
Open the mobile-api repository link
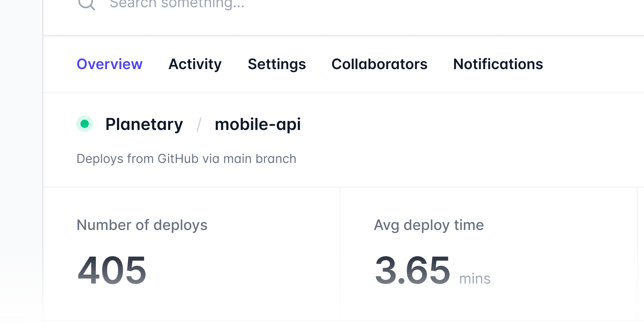tap(258, 124)
